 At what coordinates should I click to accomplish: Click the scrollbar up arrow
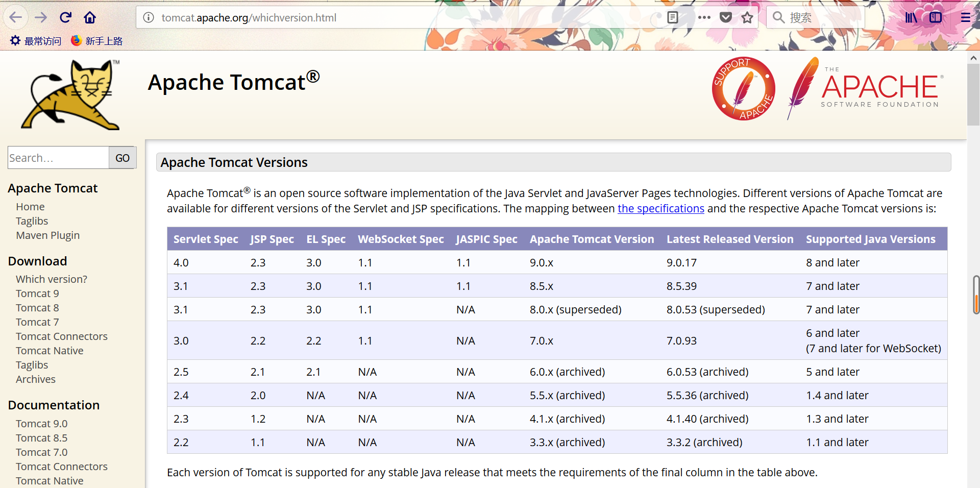973,58
